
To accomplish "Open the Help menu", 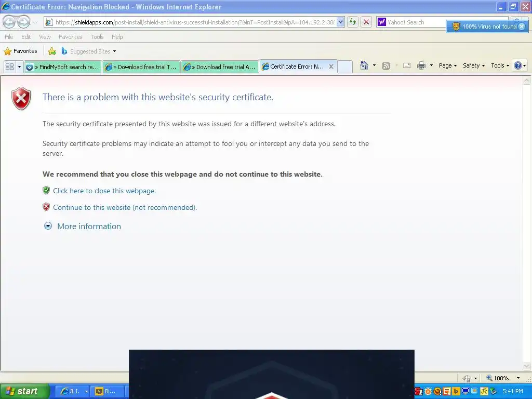I will 117,37.
